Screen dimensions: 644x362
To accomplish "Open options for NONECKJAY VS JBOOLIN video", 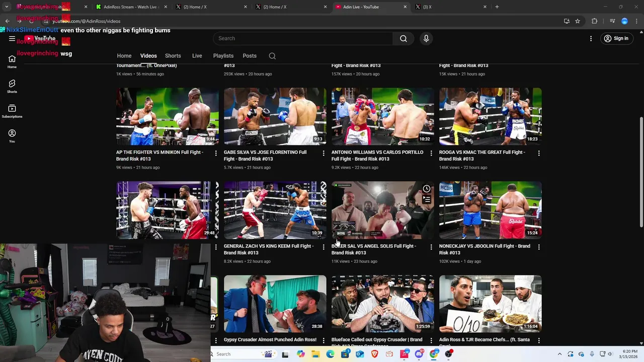I will coord(539,247).
